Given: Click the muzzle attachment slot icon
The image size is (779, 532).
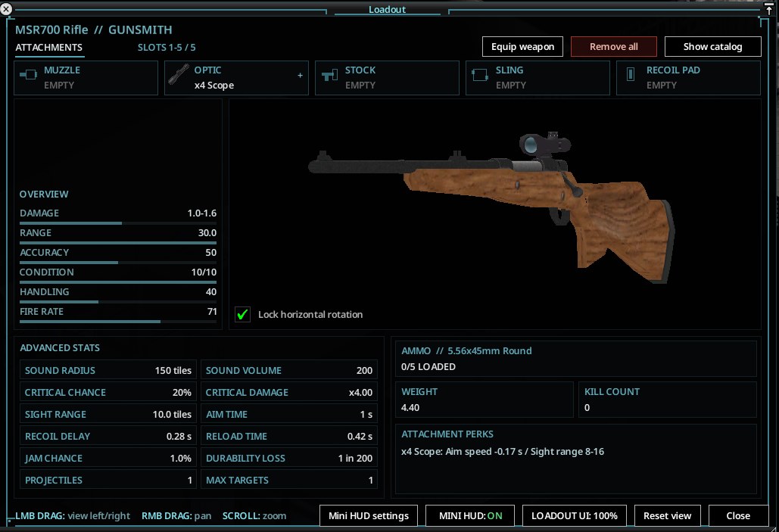Looking at the screenshot, I should coord(28,75).
